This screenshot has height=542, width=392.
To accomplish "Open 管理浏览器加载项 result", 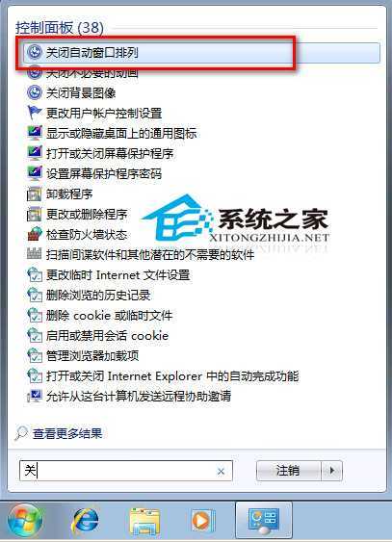I will click(x=92, y=355).
